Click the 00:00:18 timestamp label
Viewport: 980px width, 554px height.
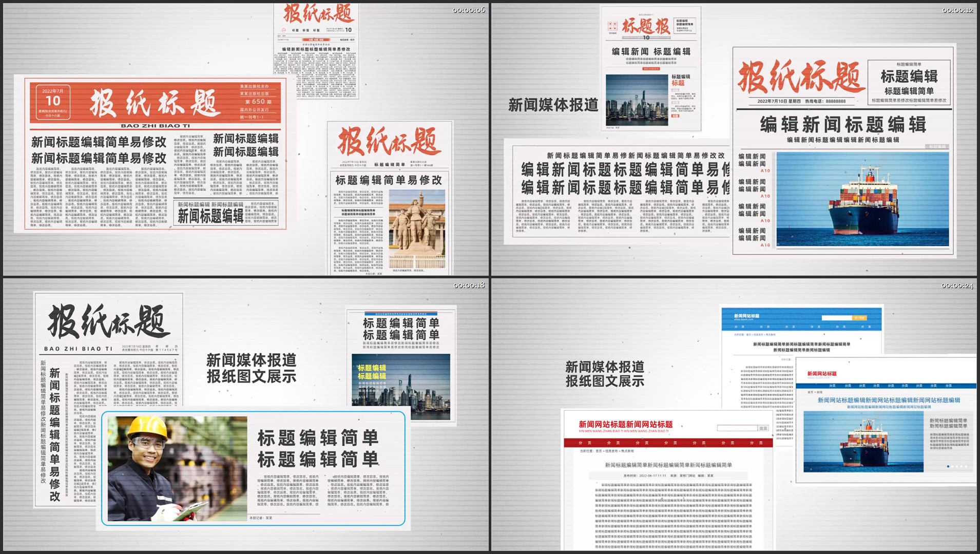pos(468,285)
